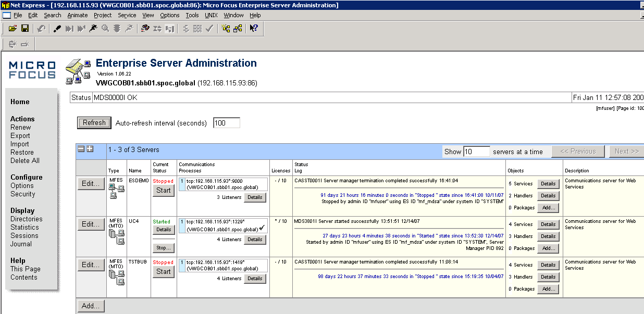Screen dimensions: 644x314
Task: Expand all servers with the plus icon
Action: coord(90,149)
